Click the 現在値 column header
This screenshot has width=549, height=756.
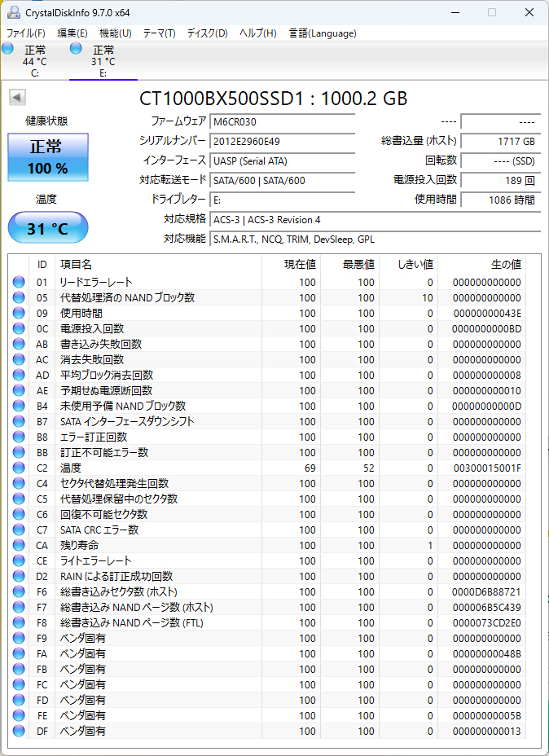[x=291, y=264]
